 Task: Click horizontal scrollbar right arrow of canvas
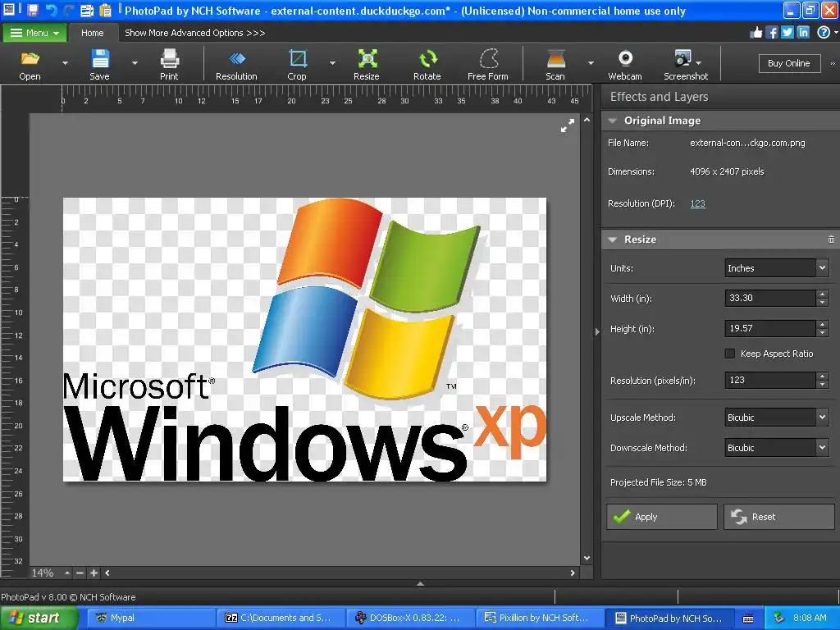click(x=573, y=573)
